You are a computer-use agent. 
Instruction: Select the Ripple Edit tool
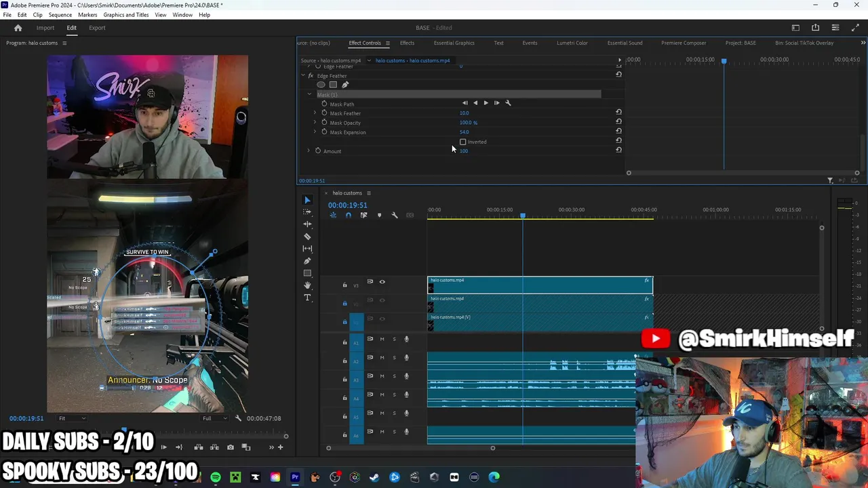307,224
